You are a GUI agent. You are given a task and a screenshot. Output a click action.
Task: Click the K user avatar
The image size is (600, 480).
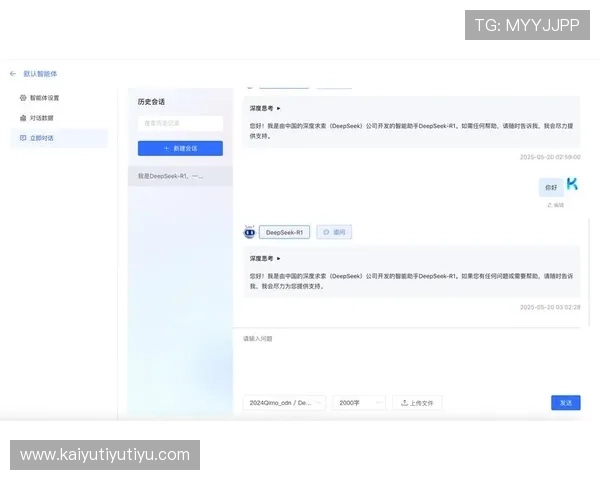tap(572, 184)
